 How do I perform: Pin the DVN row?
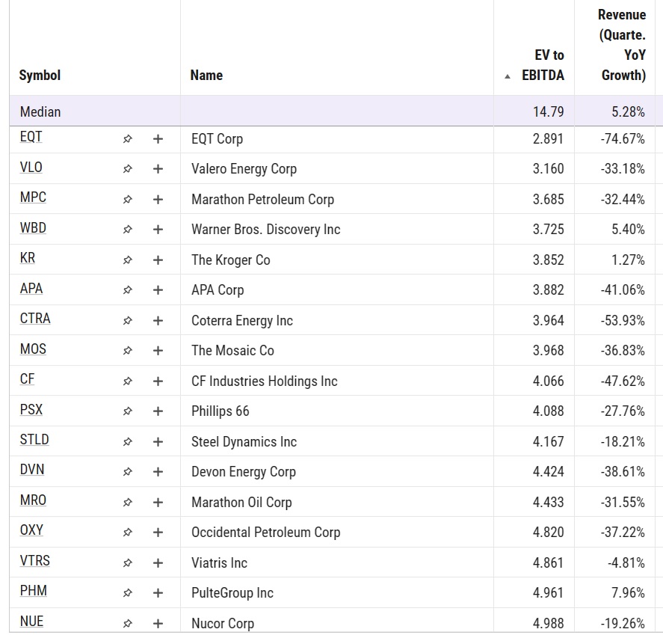point(127,471)
